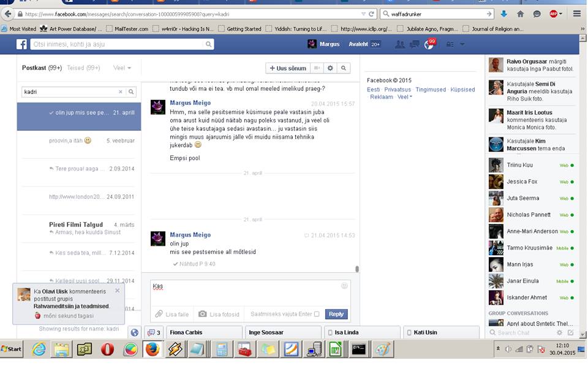Open Paint from the taskbar
588x368 pixels.
coord(382,349)
